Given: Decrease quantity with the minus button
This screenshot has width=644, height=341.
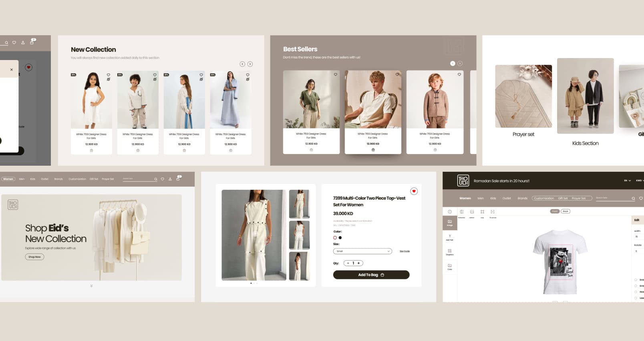Looking at the screenshot, I should pyautogui.click(x=348, y=263).
